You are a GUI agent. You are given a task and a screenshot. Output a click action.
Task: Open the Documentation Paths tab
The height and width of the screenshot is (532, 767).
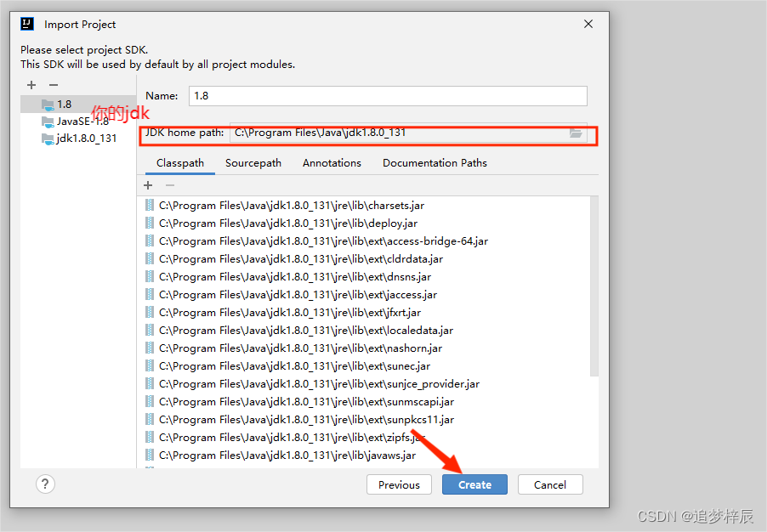(x=435, y=163)
